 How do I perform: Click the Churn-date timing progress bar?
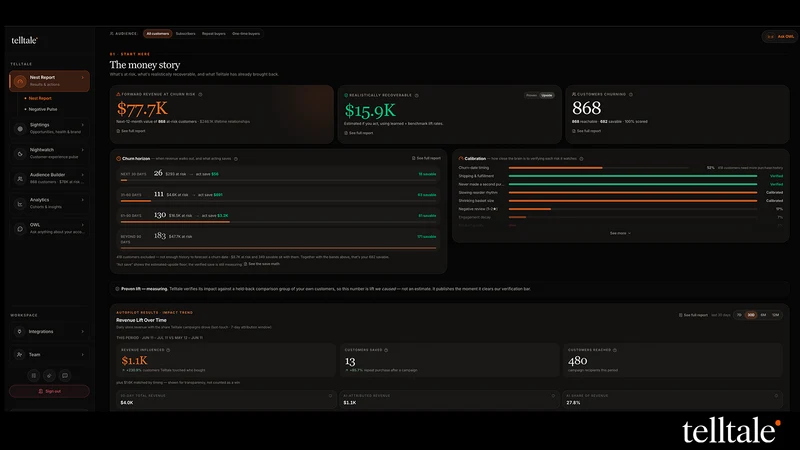tap(598, 168)
